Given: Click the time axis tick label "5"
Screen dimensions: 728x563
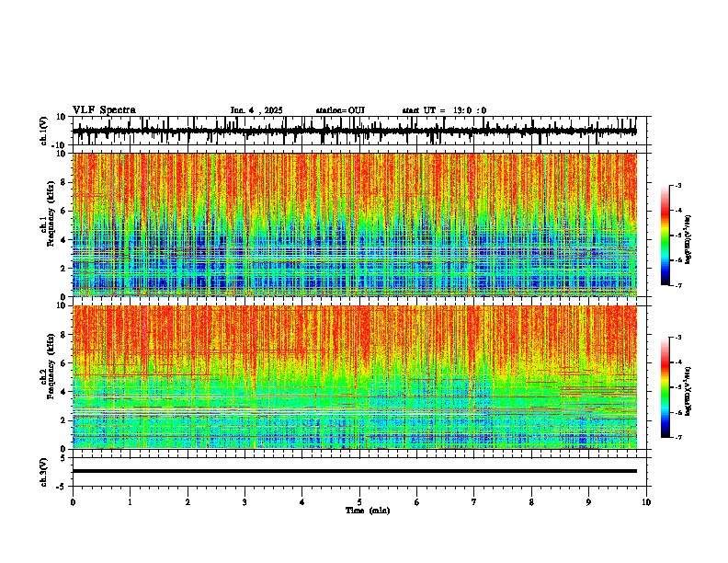Looking at the screenshot, I should tap(359, 502).
